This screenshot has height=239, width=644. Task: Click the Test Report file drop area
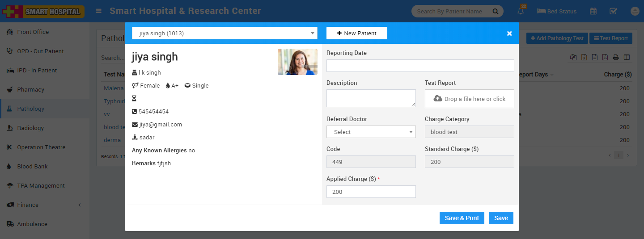point(469,99)
